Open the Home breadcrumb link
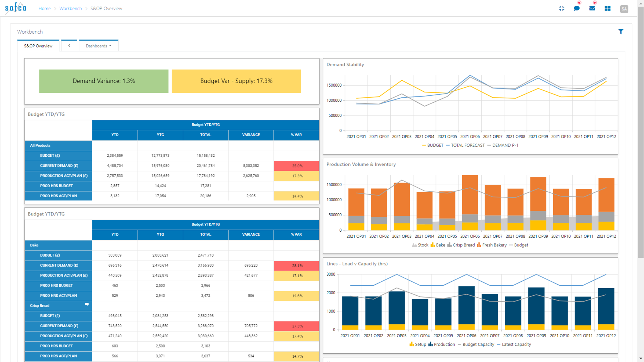The height and width of the screenshot is (362, 644). (x=45, y=8)
